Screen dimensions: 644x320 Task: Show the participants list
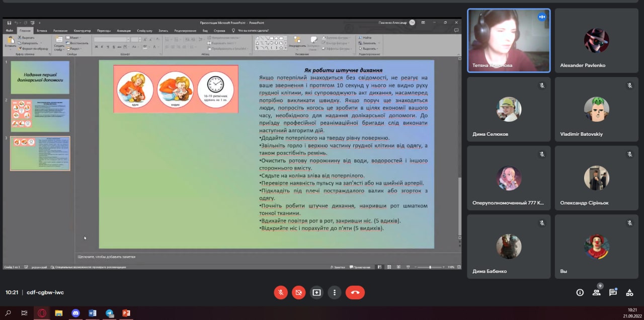point(597,292)
